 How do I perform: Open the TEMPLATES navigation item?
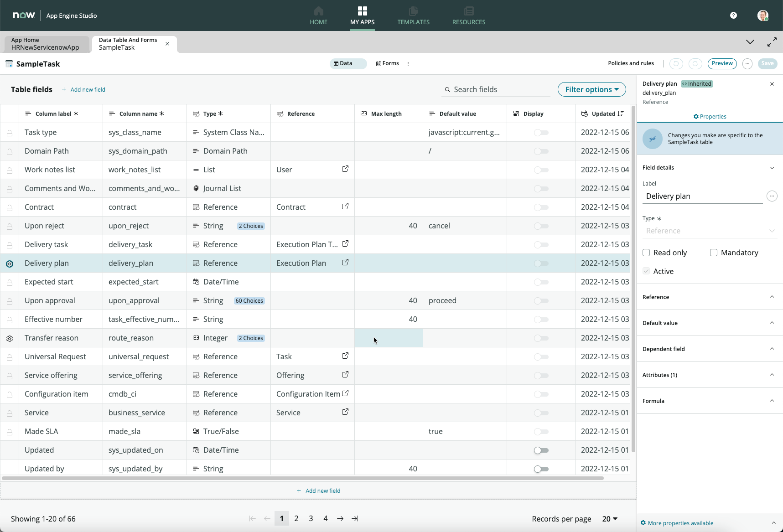tap(413, 15)
